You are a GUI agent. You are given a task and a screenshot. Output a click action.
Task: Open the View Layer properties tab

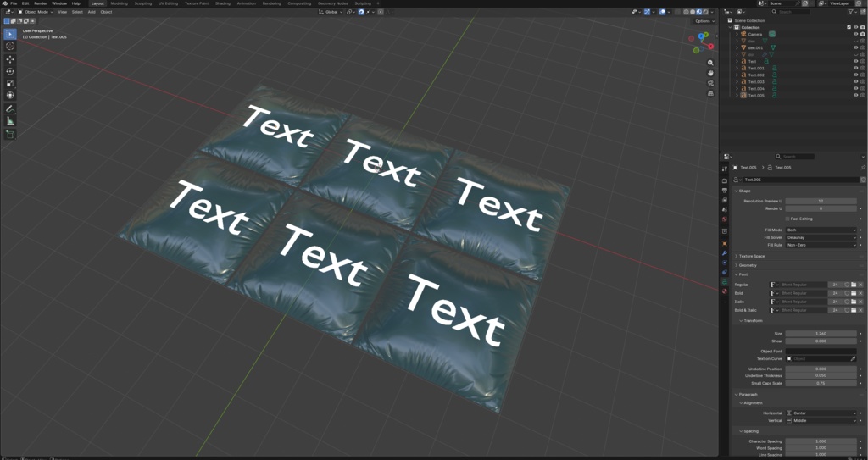tap(725, 200)
